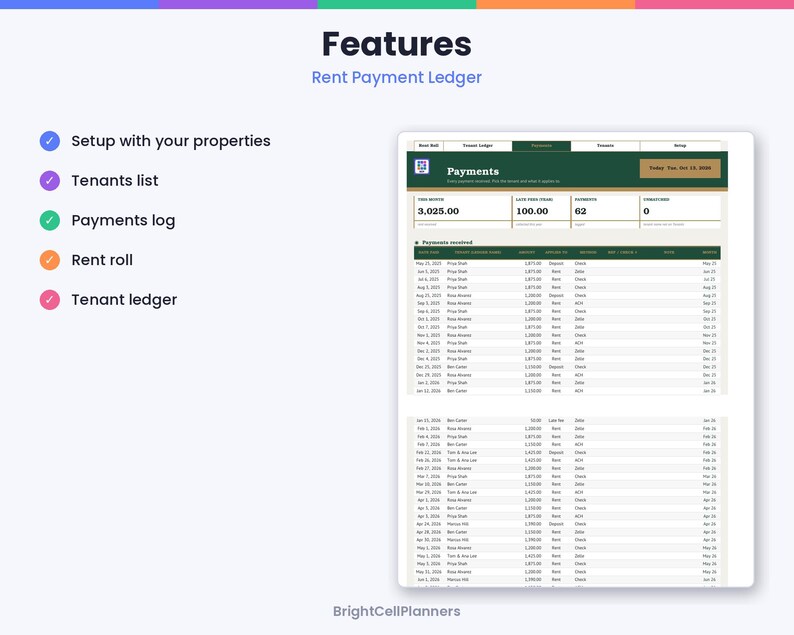The height and width of the screenshot is (635, 794).
Task: Click the colorful grid logo in Payments header
Action: click(x=422, y=167)
